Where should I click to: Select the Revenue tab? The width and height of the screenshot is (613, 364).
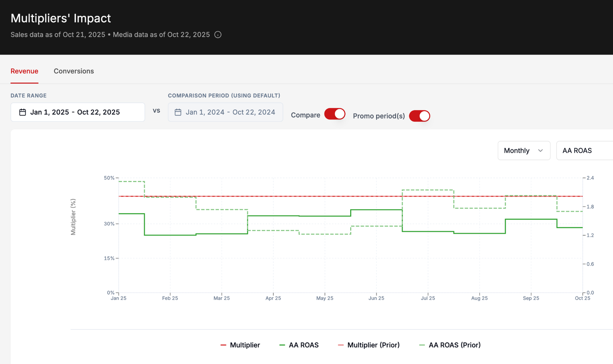pyautogui.click(x=25, y=71)
